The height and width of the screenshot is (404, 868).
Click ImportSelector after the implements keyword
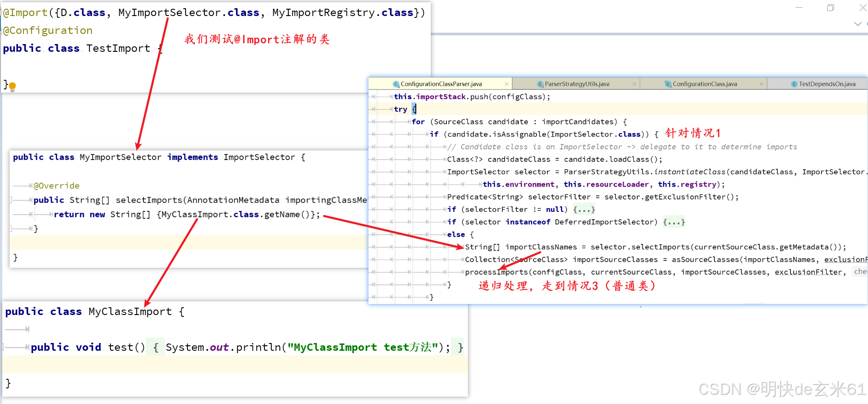(259, 157)
